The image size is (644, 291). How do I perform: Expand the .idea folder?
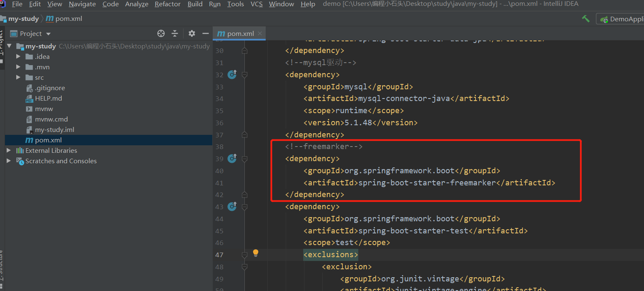(x=18, y=56)
